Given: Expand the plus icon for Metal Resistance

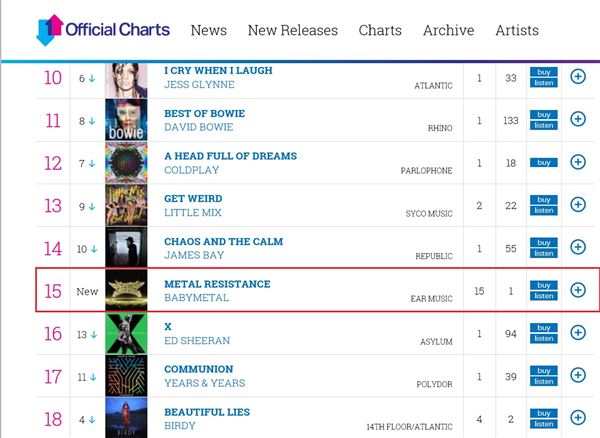Looking at the screenshot, I should 578,290.
